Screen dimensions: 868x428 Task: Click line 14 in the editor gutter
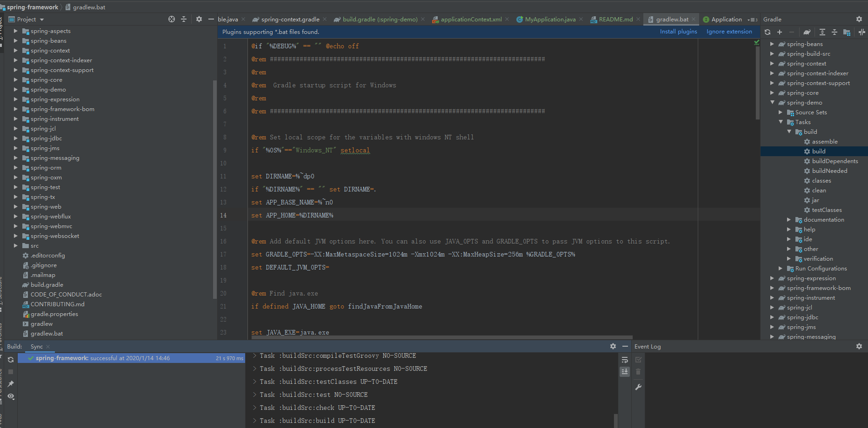coord(224,215)
